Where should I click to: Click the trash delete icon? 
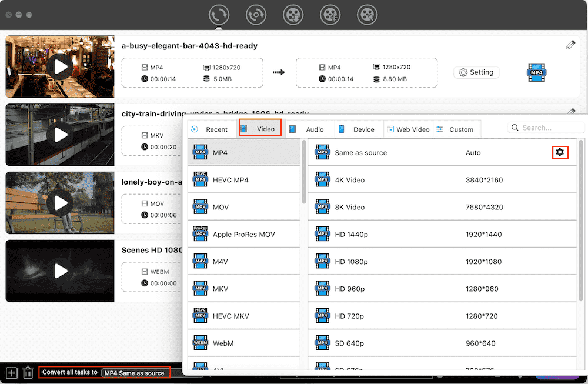(28, 373)
